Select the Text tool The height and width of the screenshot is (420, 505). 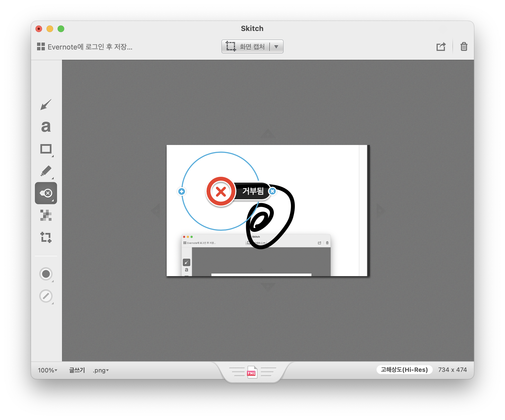pyautogui.click(x=46, y=127)
